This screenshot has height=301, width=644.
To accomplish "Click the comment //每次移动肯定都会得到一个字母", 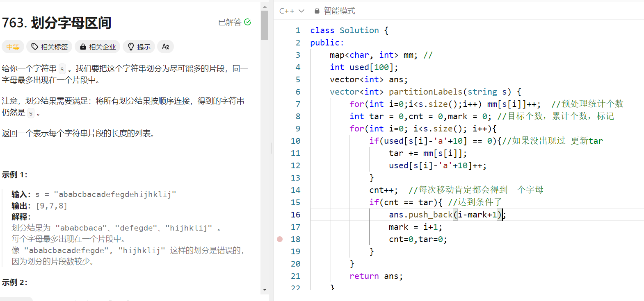I will point(476,190).
